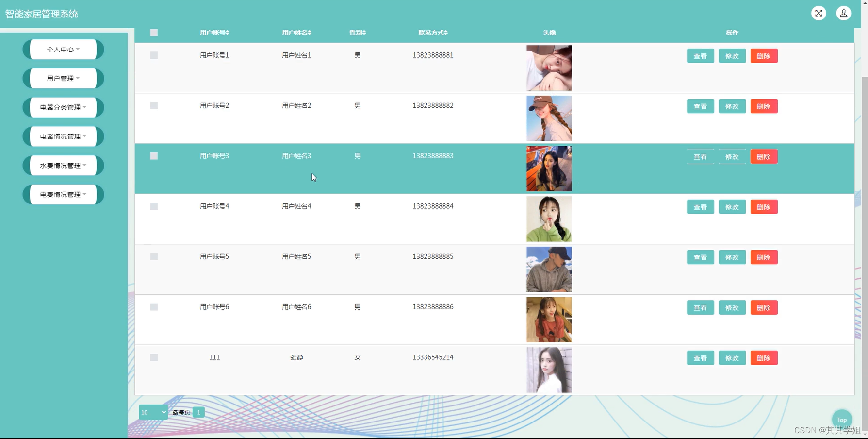Open avatar thumbnail of user 张静

(549, 370)
